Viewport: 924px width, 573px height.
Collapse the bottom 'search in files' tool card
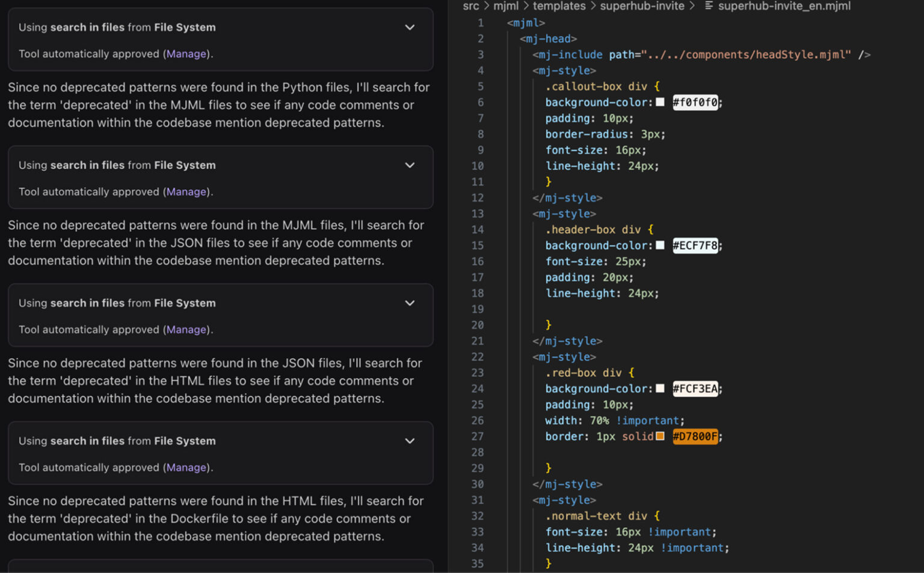[410, 441]
